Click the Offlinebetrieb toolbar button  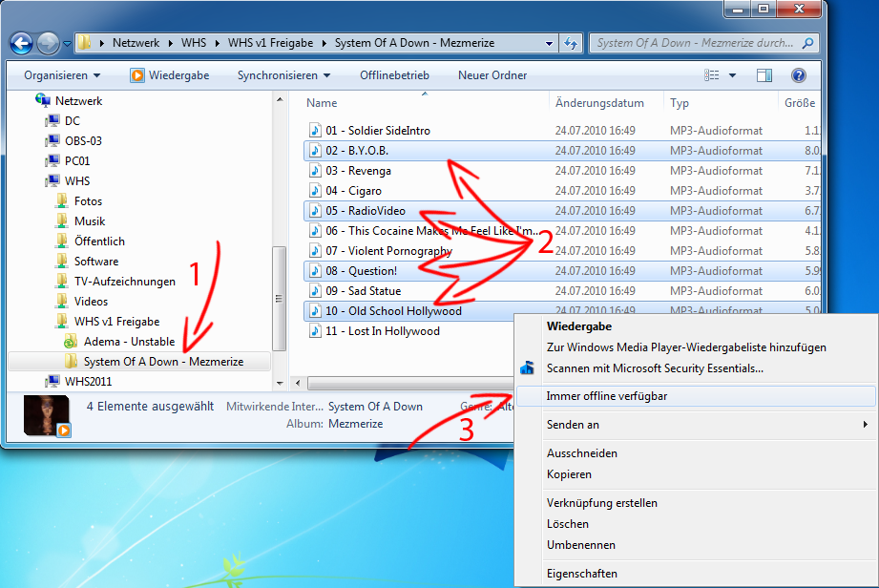(395, 75)
